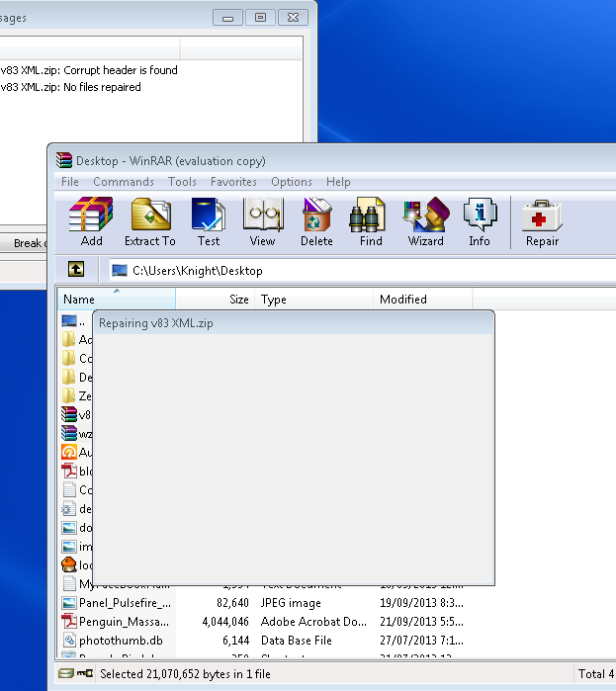Select the orange Au application icon
Image resolution: width=616 pixels, height=691 pixels.
[x=69, y=452]
